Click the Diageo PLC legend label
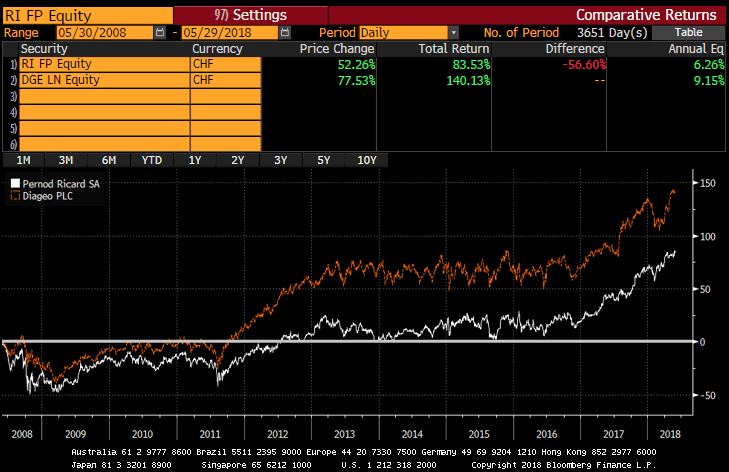 click(x=48, y=196)
